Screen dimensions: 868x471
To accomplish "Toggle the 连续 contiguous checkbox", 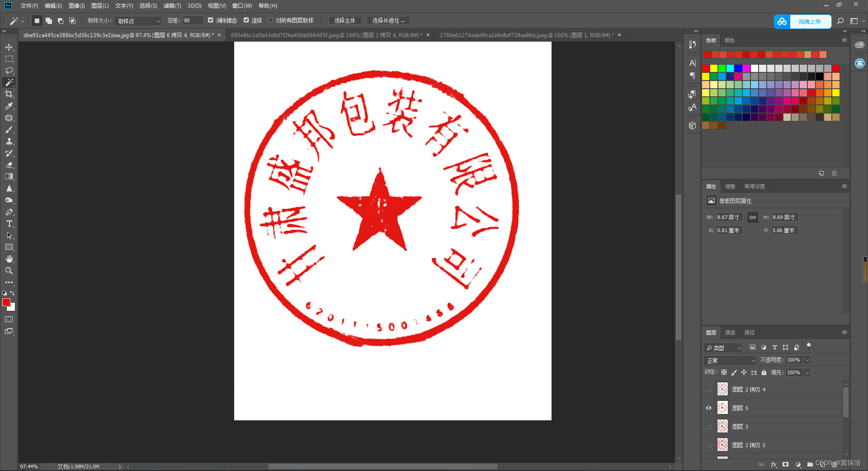I will [x=246, y=20].
